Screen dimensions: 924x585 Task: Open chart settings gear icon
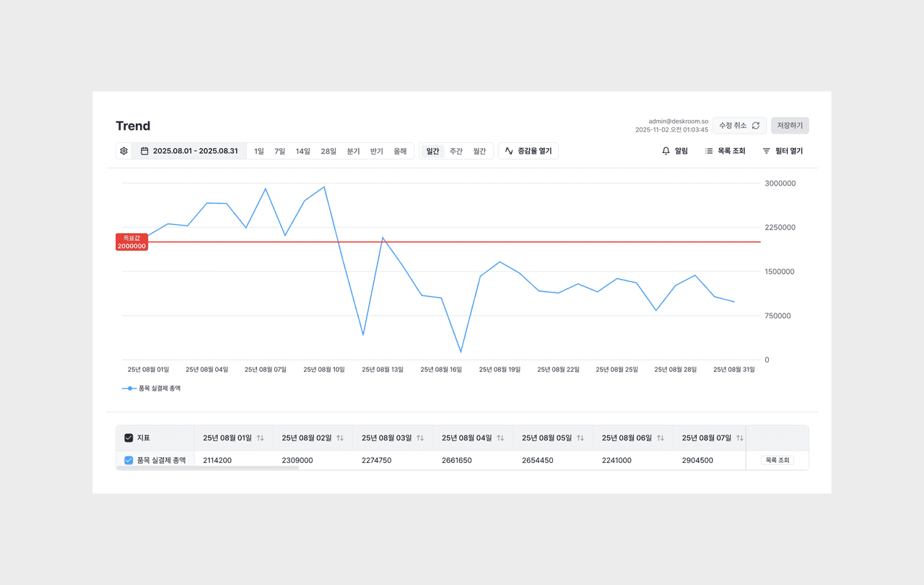[124, 151]
